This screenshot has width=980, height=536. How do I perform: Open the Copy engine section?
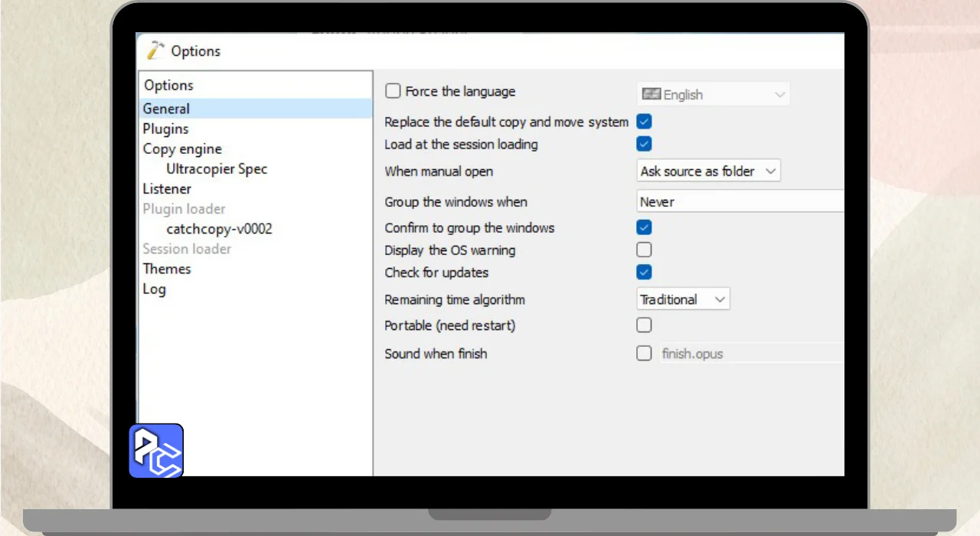pos(182,149)
